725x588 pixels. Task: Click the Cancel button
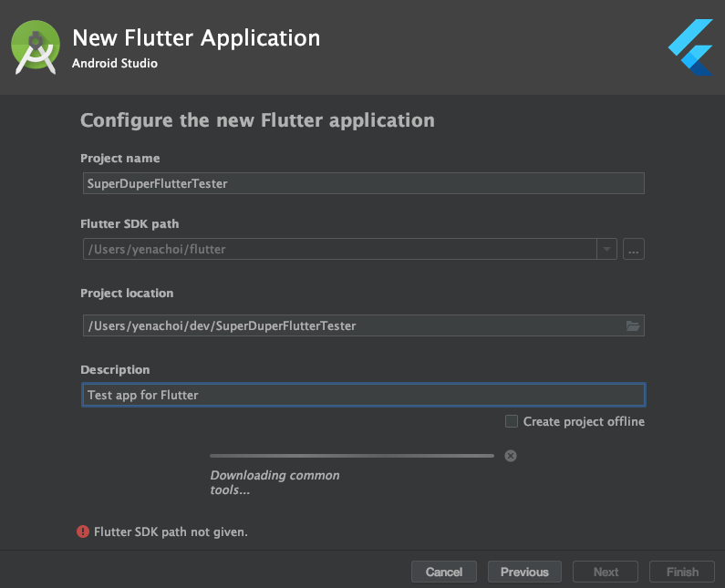(x=444, y=572)
